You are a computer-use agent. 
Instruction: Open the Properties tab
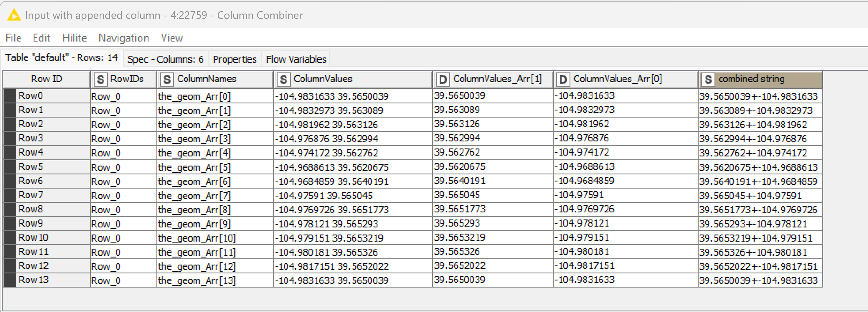pyautogui.click(x=235, y=59)
